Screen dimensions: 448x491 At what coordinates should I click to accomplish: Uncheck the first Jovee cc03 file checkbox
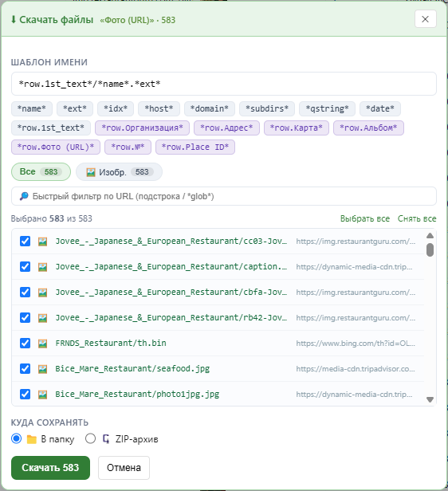pos(25,242)
